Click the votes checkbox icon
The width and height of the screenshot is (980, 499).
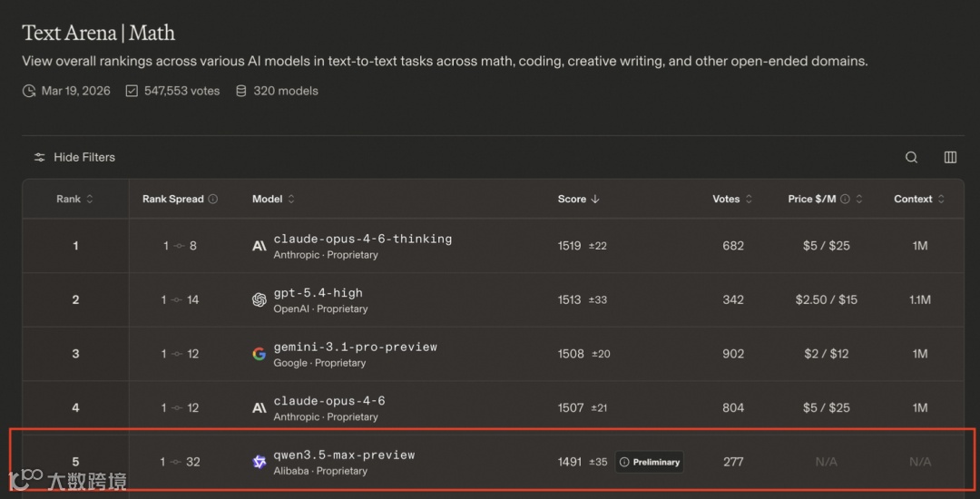click(x=132, y=92)
